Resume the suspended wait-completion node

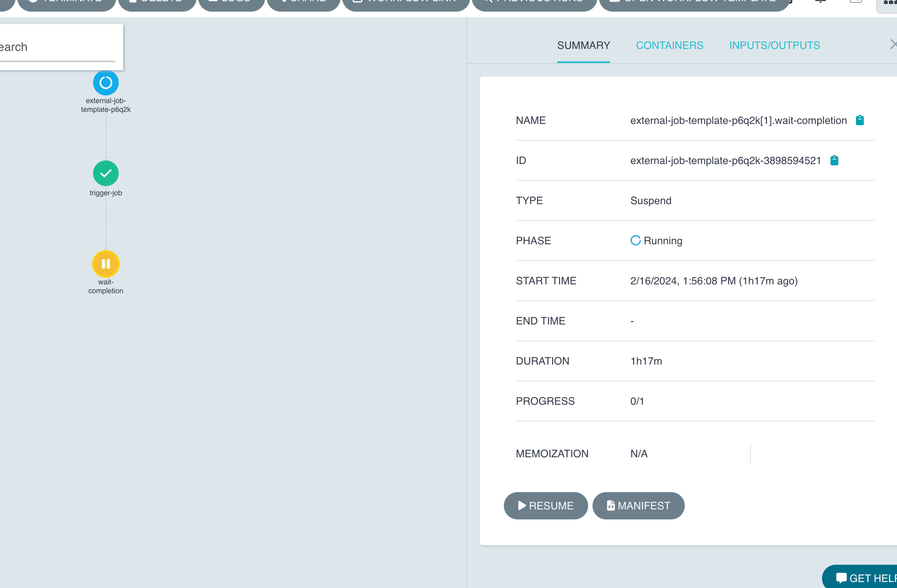click(546, 505)
